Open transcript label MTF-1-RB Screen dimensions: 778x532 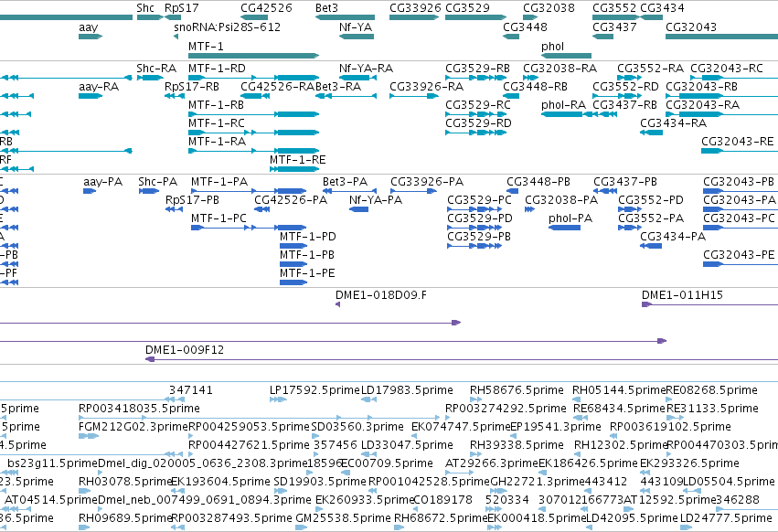tap(217, 105)
